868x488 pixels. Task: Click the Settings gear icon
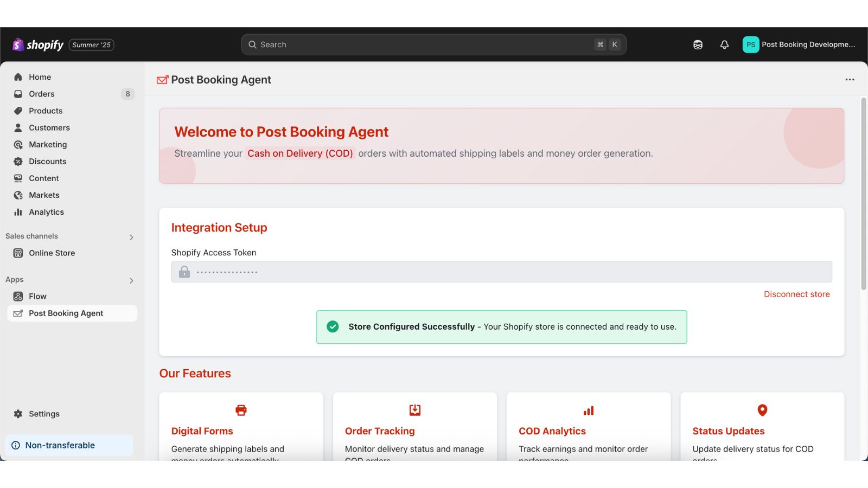coord(18,414)
